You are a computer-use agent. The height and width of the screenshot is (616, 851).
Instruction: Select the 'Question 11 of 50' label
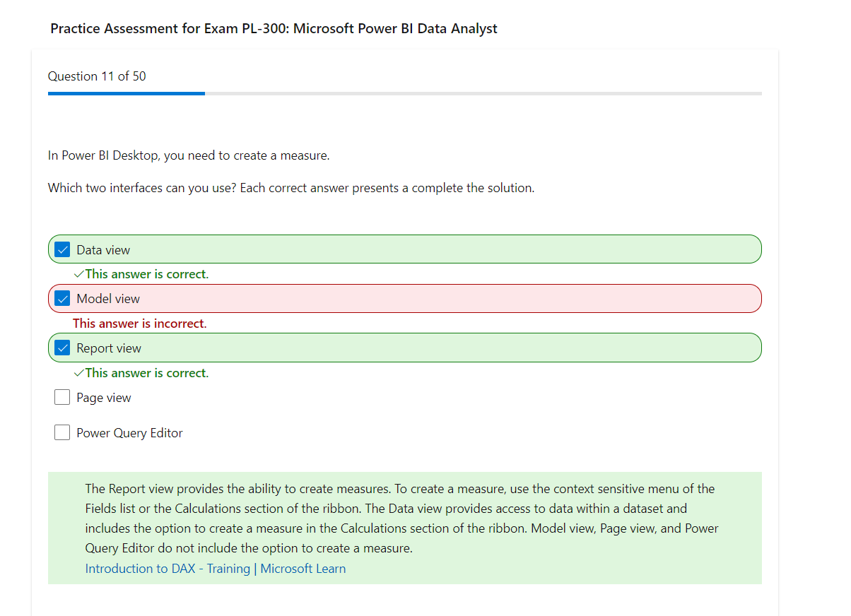[97, 76]
